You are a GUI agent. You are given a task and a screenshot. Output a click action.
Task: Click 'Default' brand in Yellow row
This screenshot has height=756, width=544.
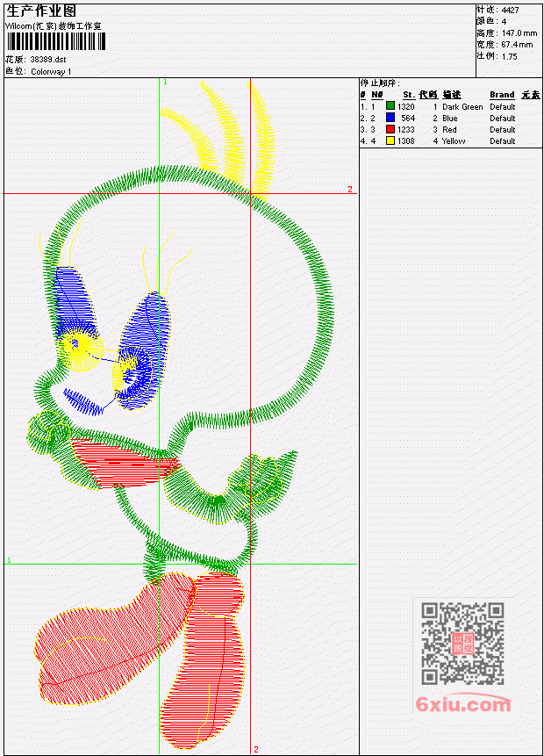(503, 141)
